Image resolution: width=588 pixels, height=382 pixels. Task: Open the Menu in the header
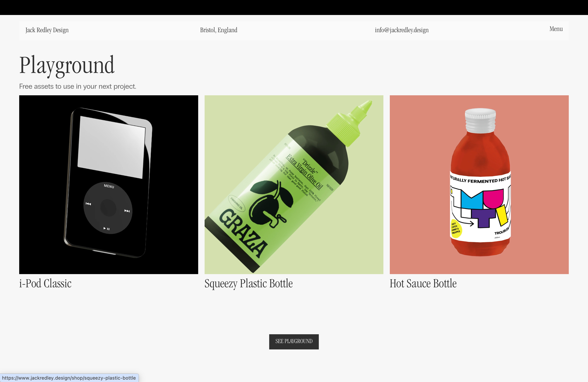pos(556,29)
